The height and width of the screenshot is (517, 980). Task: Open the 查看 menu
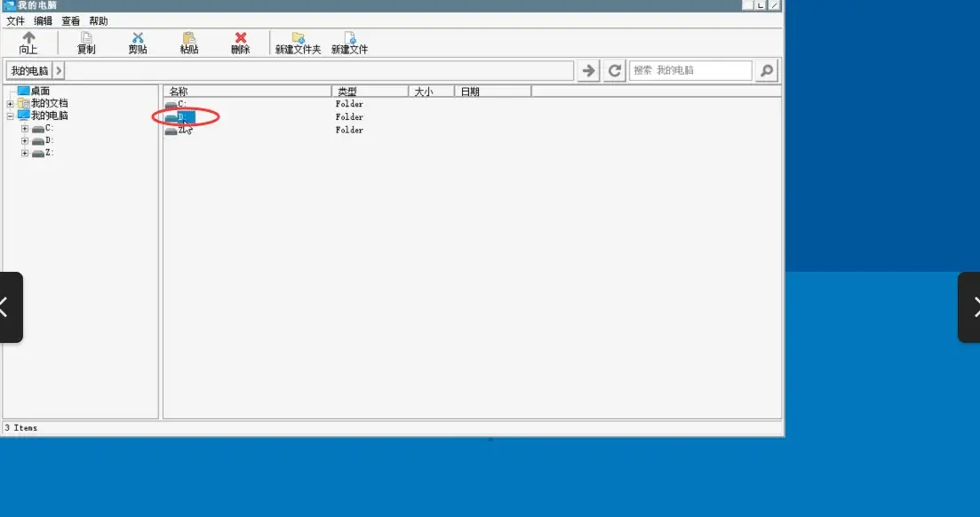click(70, 20)
